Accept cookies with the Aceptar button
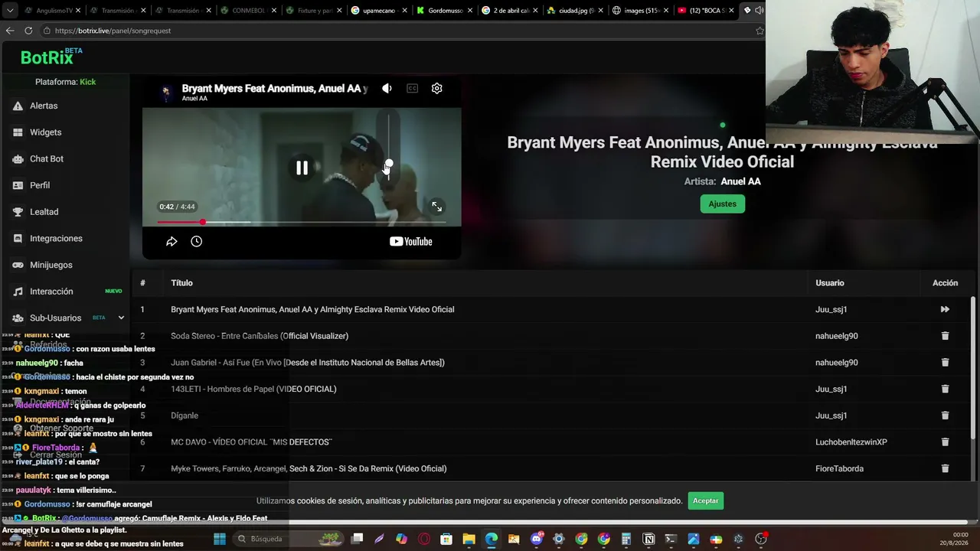This screenshot has width=980, height=551. pos(705,500)
